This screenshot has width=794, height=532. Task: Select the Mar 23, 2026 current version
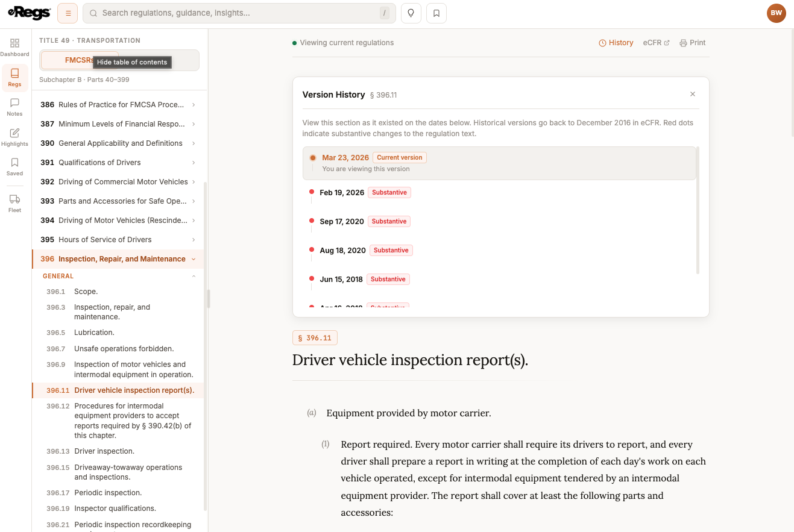coord(499,163)
